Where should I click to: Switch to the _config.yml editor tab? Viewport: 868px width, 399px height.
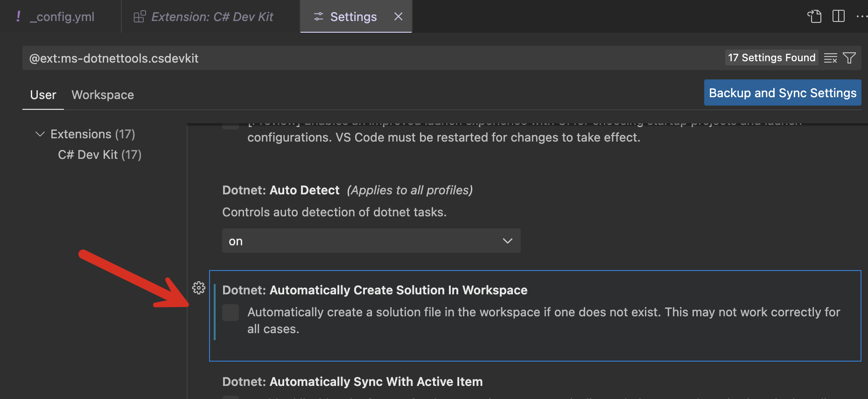(x=62, y=17)
